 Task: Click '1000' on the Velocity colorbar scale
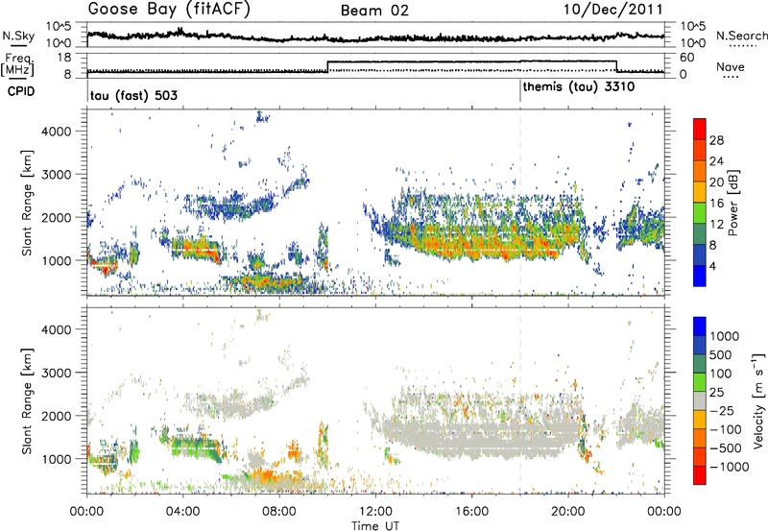pyautogui.click(x=725, y=336)
